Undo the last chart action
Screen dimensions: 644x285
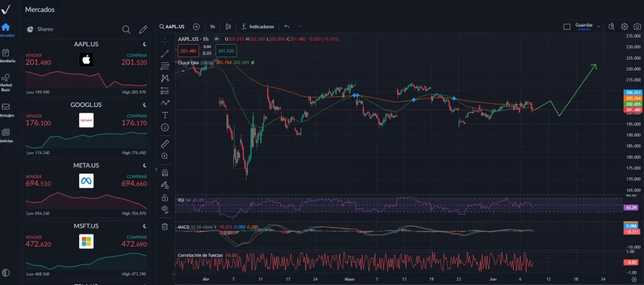click(287, 26)
